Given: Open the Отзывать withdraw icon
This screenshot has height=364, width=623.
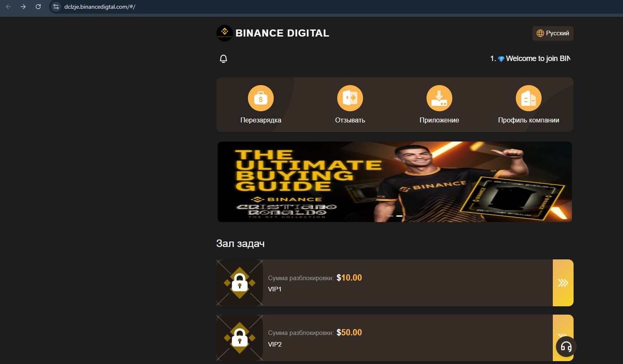Looking at the screenshot, I should tap(350, 98).
